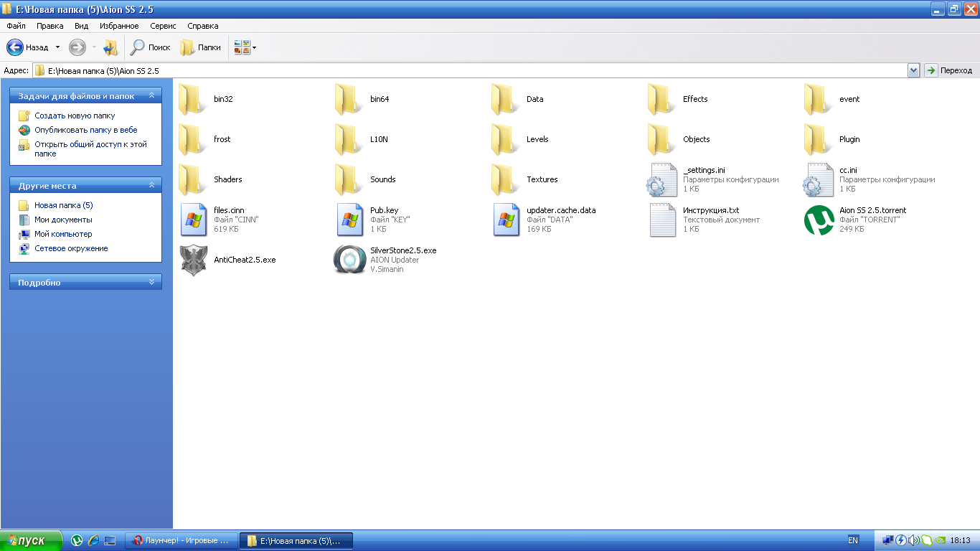Screen dimensions: 980x551
Task: Open volume control in system tray
Action: pos(913,540)
